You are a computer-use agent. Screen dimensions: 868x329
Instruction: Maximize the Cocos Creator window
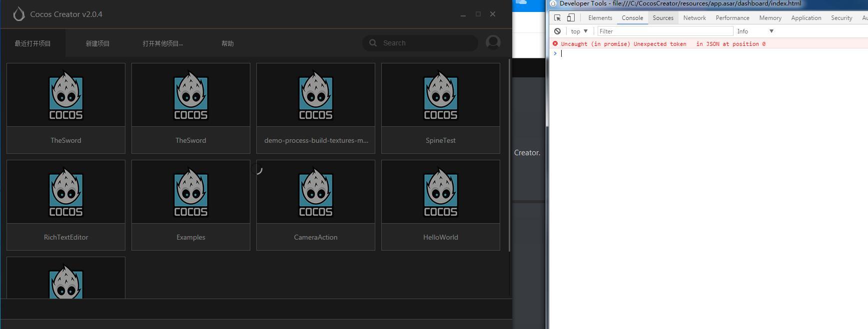[x=478, y=14]
